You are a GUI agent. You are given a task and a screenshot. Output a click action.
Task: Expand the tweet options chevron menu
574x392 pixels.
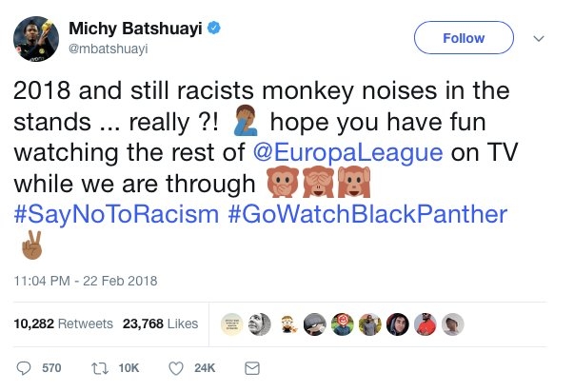pyautogui.click(x=539, y=39)
